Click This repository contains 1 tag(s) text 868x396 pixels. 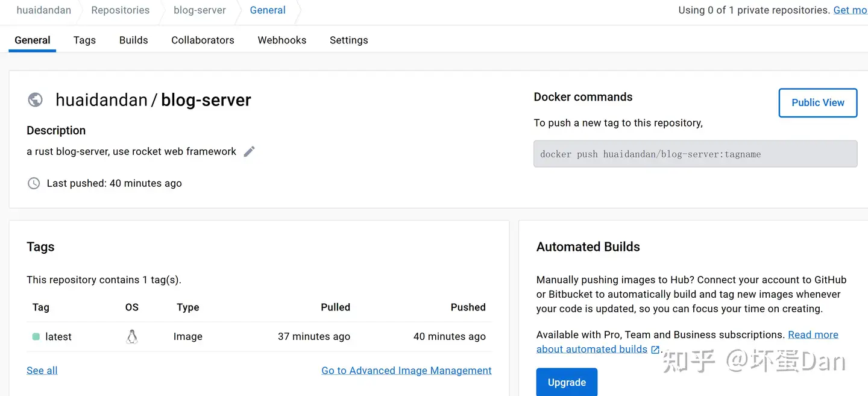coord(104,280)
